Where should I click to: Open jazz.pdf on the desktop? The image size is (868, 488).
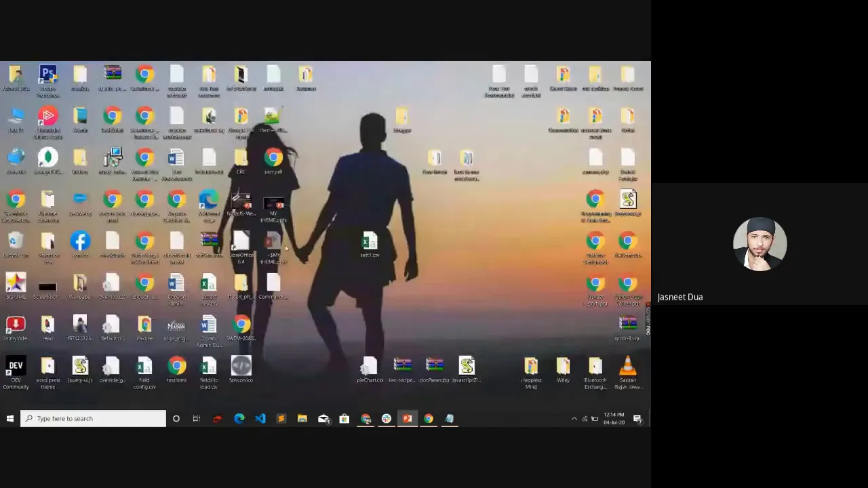click(x=273, y=163)
